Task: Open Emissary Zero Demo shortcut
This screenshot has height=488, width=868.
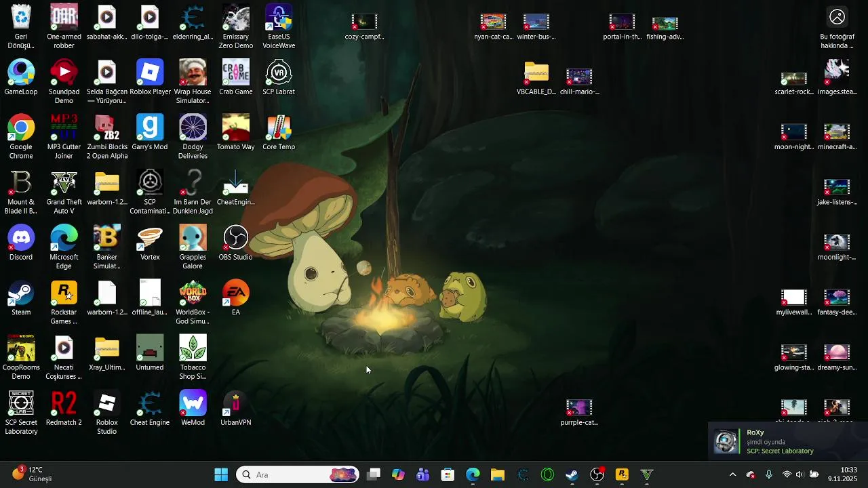Action: point(236,26)
